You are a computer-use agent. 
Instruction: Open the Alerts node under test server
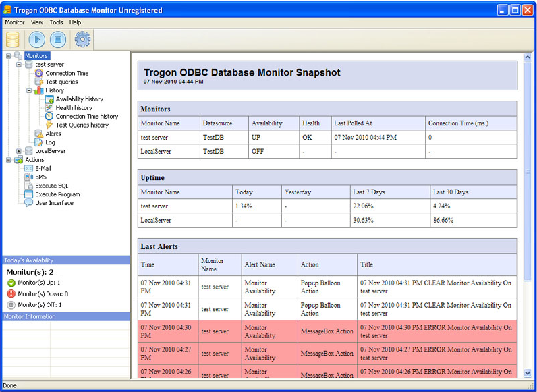(x=53, y=134)
